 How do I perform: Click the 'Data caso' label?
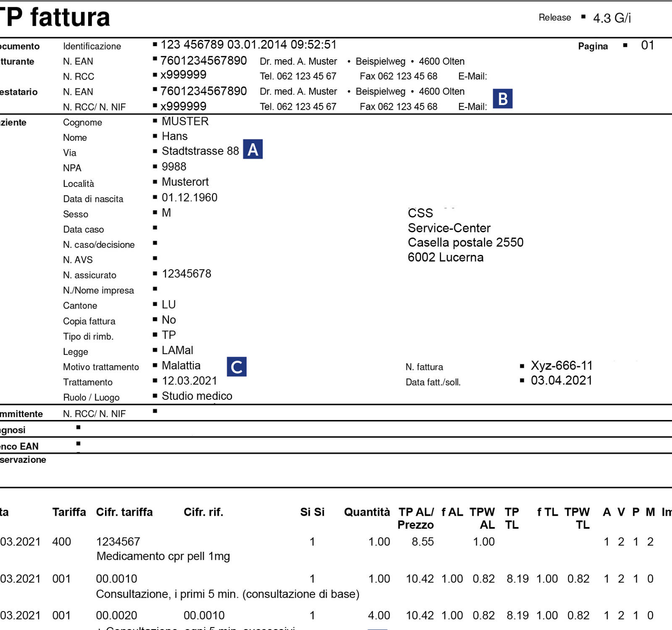point(84,229)
